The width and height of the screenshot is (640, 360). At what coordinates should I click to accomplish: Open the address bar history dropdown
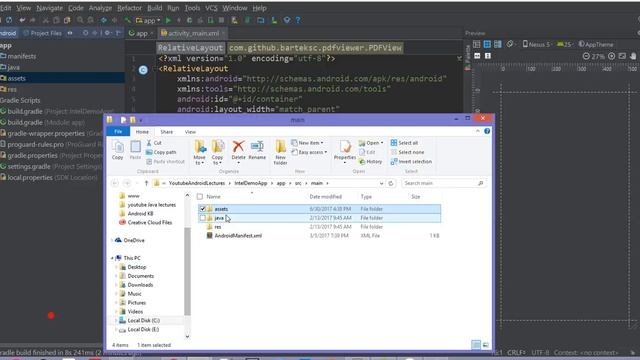click(x=381, y=183)
